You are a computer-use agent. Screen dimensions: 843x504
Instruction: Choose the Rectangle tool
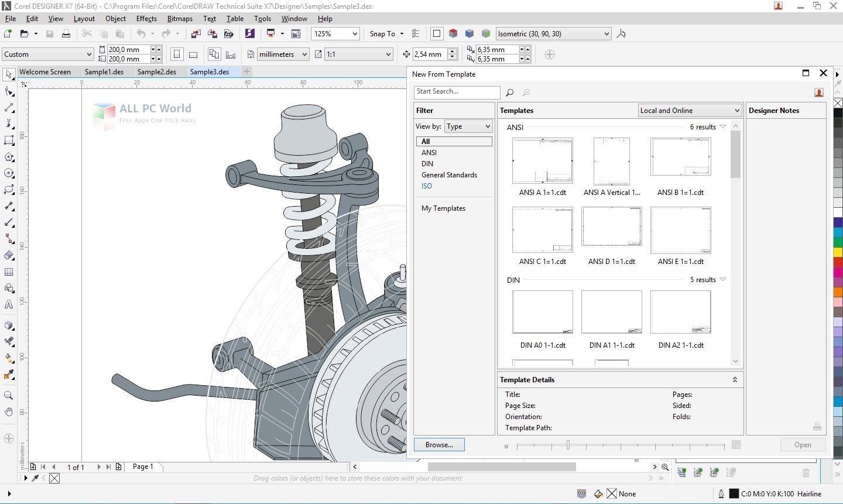(x=9, y=140)
